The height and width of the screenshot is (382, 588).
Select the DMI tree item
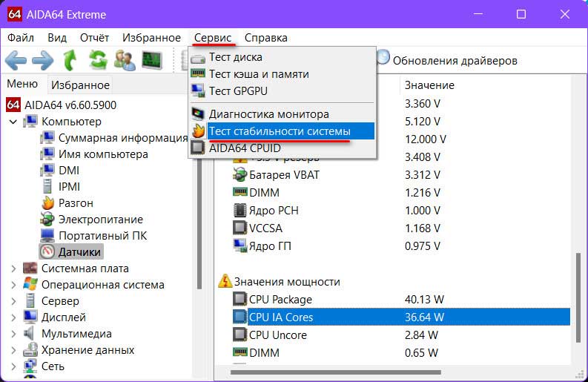point(69,171)
